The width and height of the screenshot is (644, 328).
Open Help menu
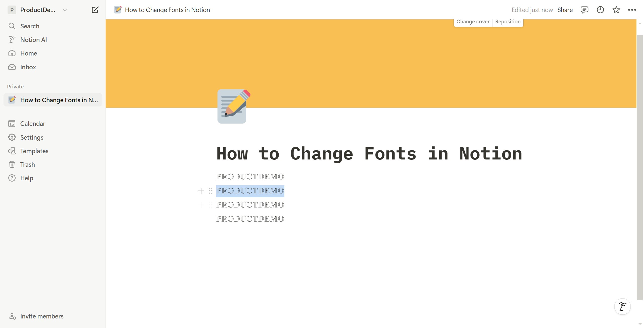click(53, 178)
